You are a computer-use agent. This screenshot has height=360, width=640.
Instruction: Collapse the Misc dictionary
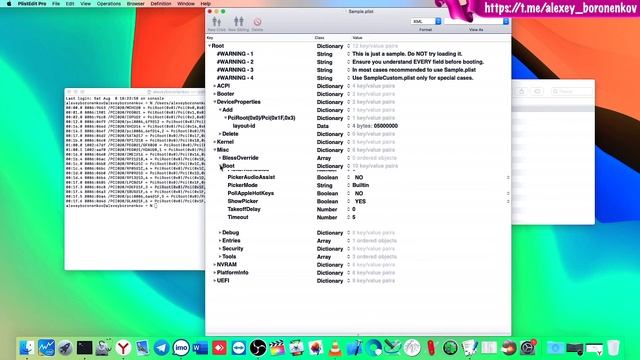(x=215, y=150)
